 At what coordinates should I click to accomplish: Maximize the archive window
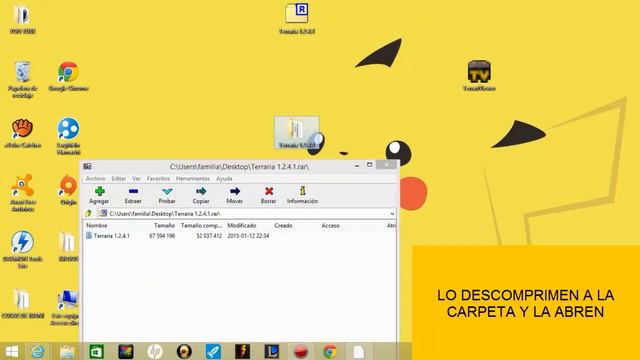(369, 165)
